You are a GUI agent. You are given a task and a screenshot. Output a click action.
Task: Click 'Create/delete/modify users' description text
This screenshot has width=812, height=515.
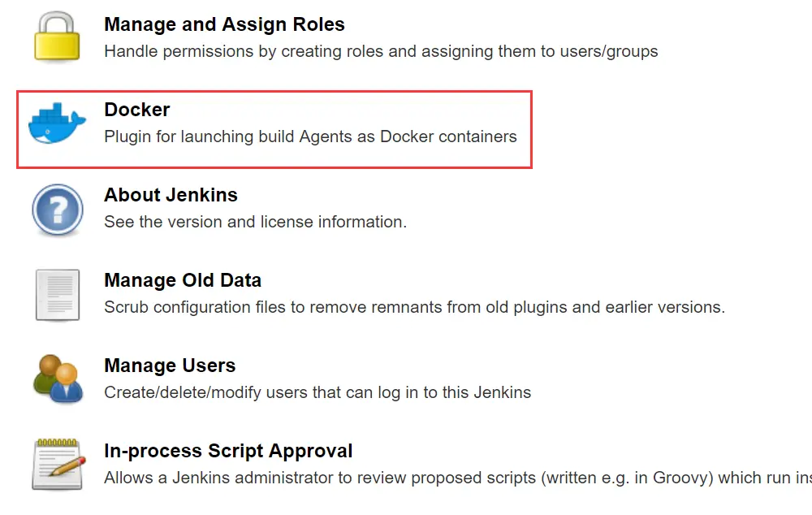point(317,392)
